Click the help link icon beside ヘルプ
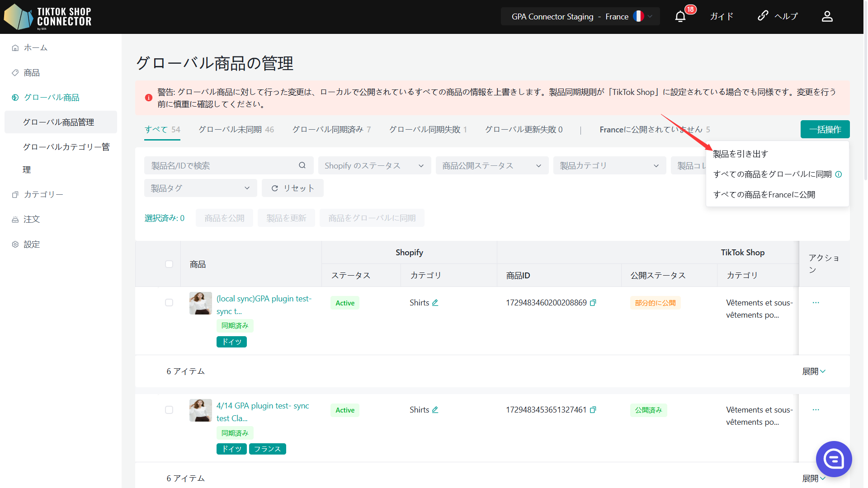The image size is (868, 488). click(x=763, y=16)
